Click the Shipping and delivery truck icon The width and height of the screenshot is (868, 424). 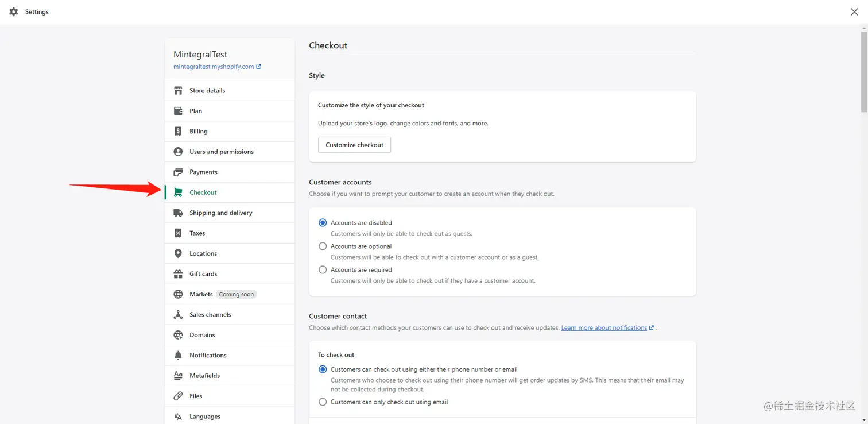178,213
